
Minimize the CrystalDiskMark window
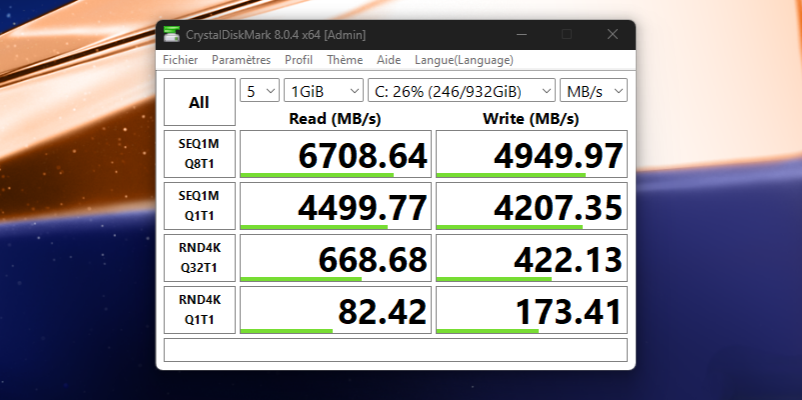(522, 35)
